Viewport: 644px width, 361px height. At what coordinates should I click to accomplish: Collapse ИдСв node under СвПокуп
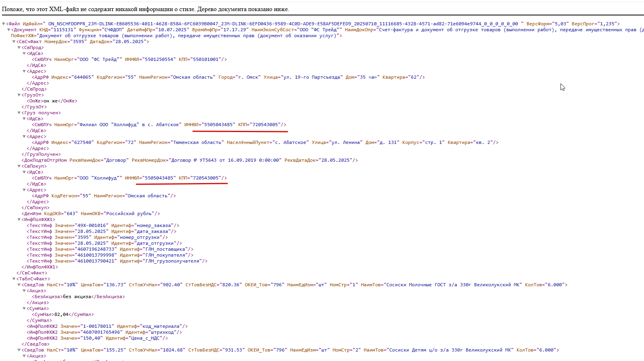(24, 172)
